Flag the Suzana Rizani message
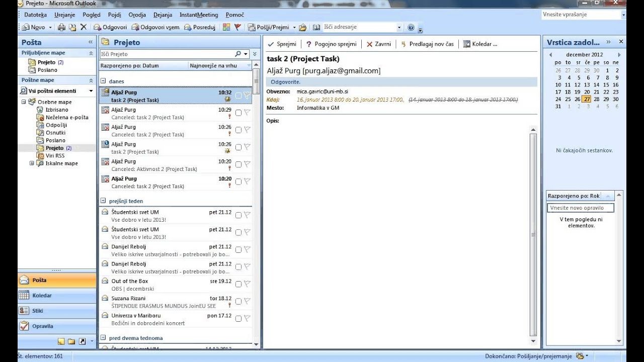Screen dimensions: 644x362 [x=247, y=301]
